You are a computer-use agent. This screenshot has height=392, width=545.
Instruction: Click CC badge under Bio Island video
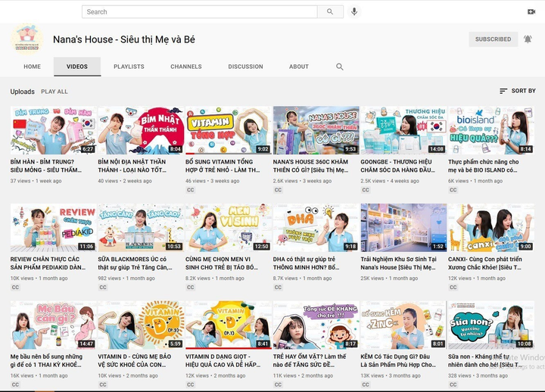(453, 190)
